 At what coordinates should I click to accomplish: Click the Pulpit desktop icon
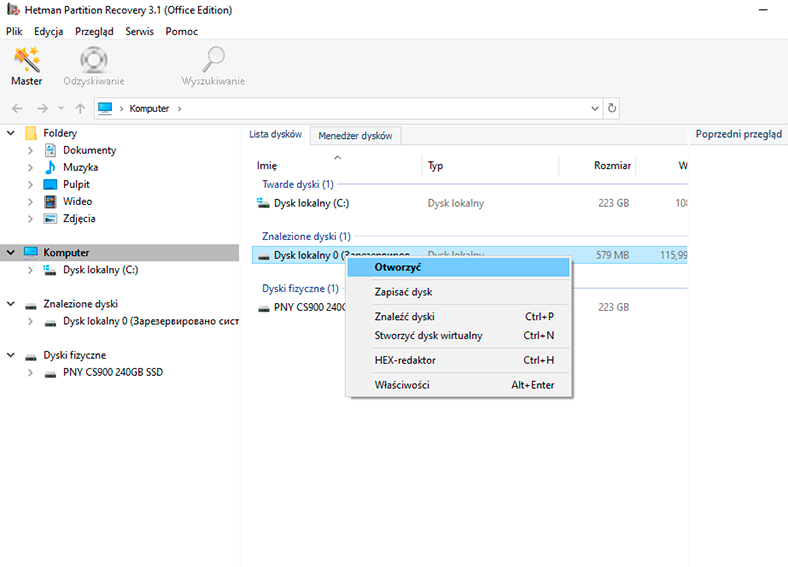click(50, 184)
